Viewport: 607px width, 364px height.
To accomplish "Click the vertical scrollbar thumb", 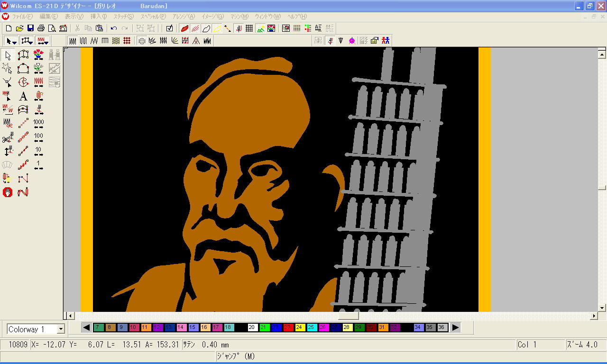I will click(602, 188).
